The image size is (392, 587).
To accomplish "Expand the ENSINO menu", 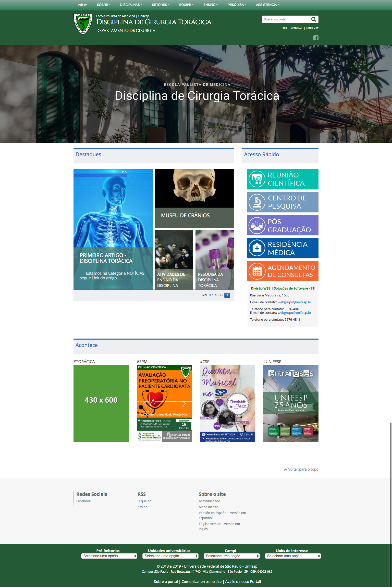I will [211, 5].
